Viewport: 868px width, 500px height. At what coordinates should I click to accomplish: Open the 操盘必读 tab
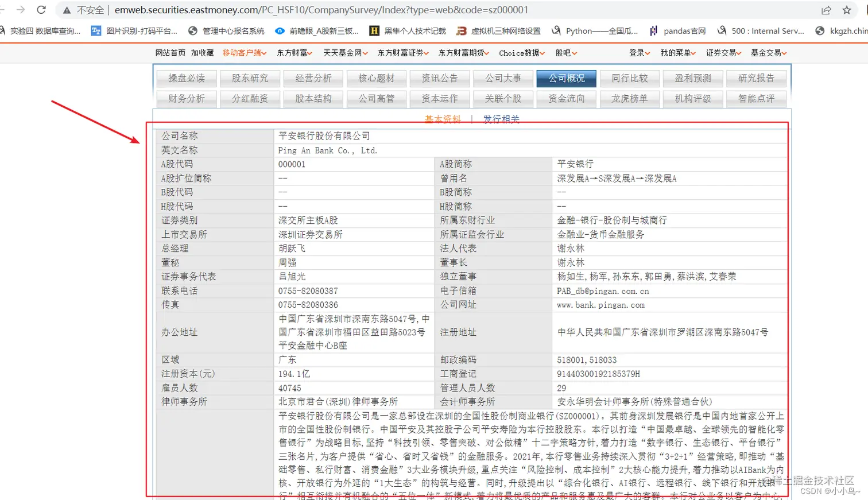[x=187, y=79]
